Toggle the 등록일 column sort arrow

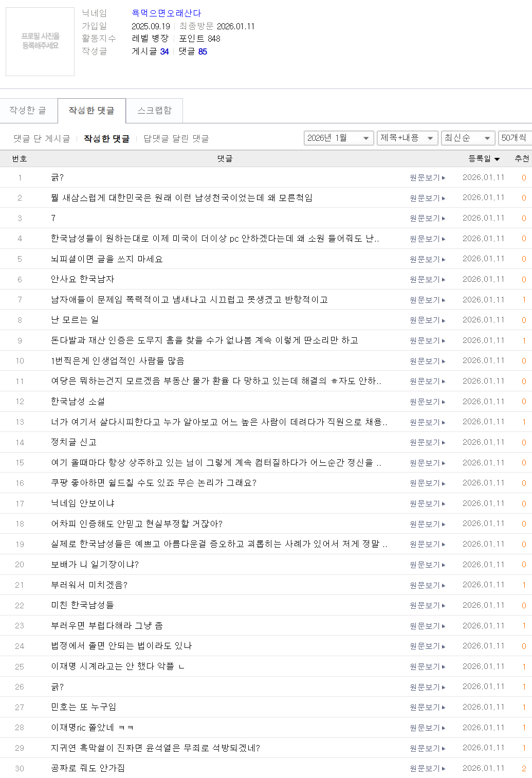pos(497,159)
